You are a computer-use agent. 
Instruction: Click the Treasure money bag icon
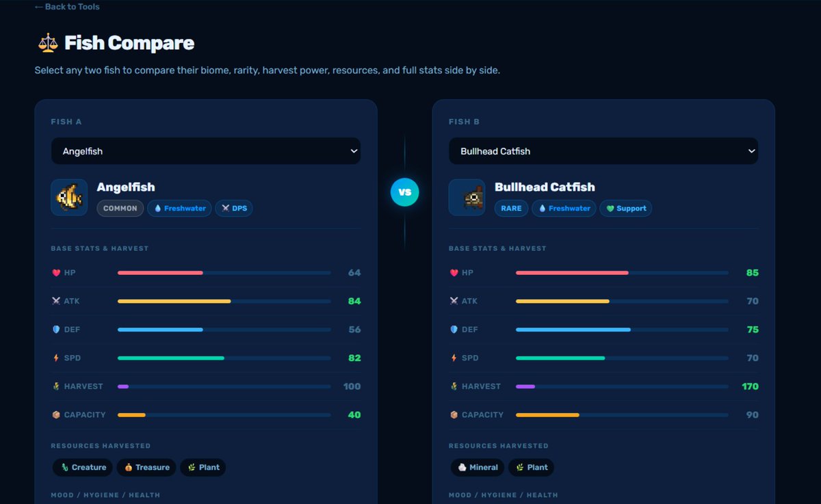[x=129, y=468]
